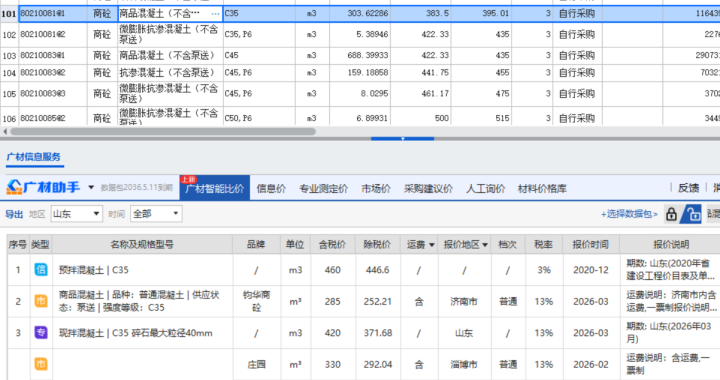Click the code cell 8021008301

52,56
